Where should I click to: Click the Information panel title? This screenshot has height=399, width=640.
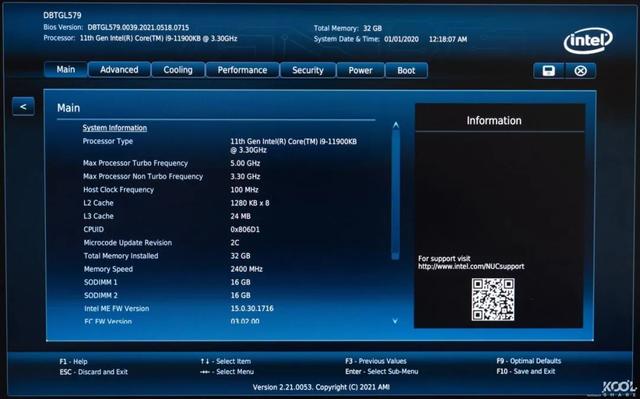coord(494,121)
